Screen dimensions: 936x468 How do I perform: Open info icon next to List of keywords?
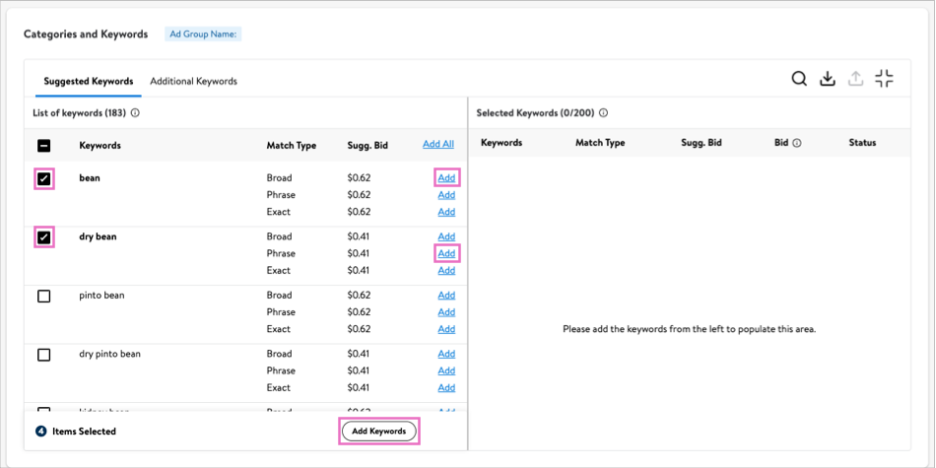[135, 113]
